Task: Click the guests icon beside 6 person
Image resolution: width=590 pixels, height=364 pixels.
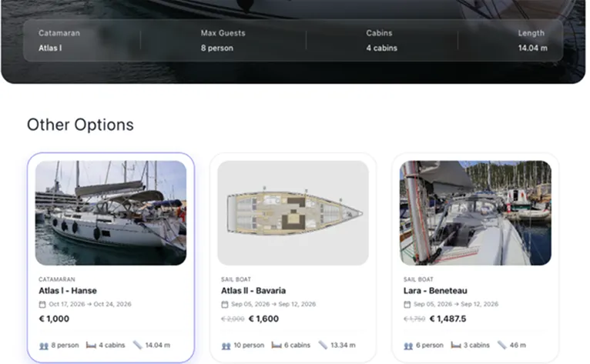Action: [x=408, y=346]
